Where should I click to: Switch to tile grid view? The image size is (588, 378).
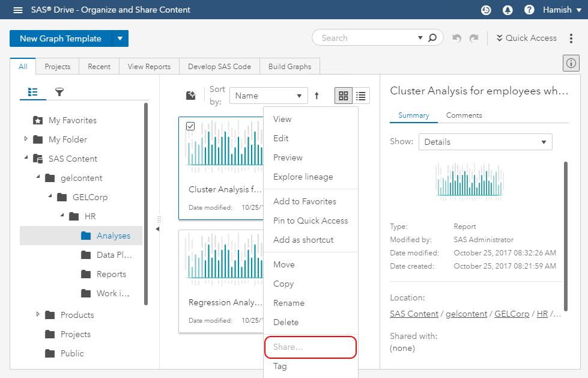pyautogui.click(x=344, y=96)
